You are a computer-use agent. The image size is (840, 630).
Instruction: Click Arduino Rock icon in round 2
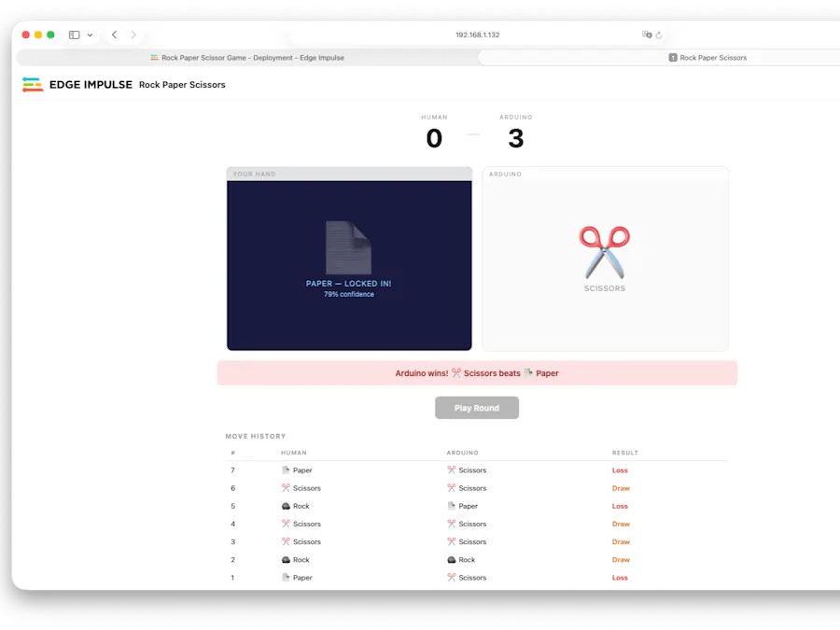(x=451, y=559)
